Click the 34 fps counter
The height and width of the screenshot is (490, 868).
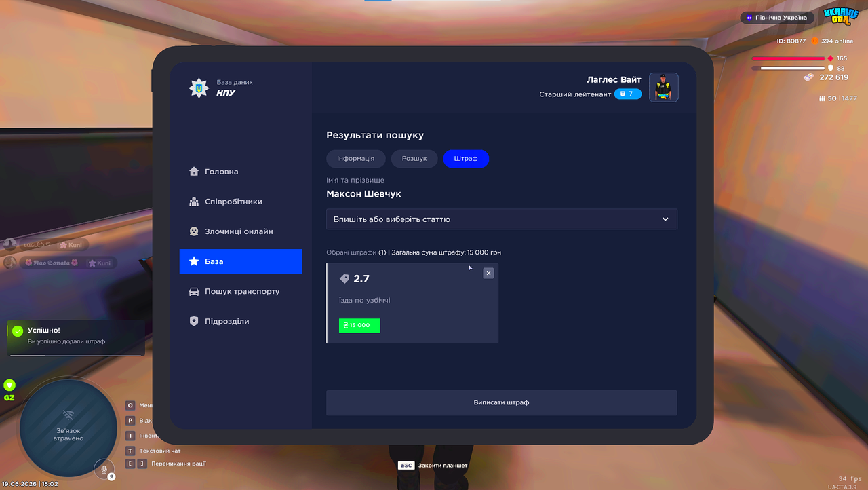[x=850, y=479]
